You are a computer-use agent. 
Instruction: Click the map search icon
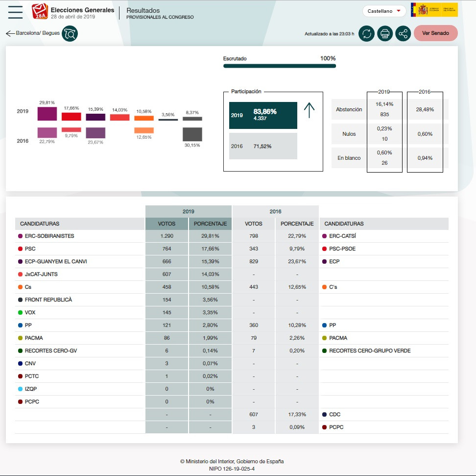click(70, 33)
